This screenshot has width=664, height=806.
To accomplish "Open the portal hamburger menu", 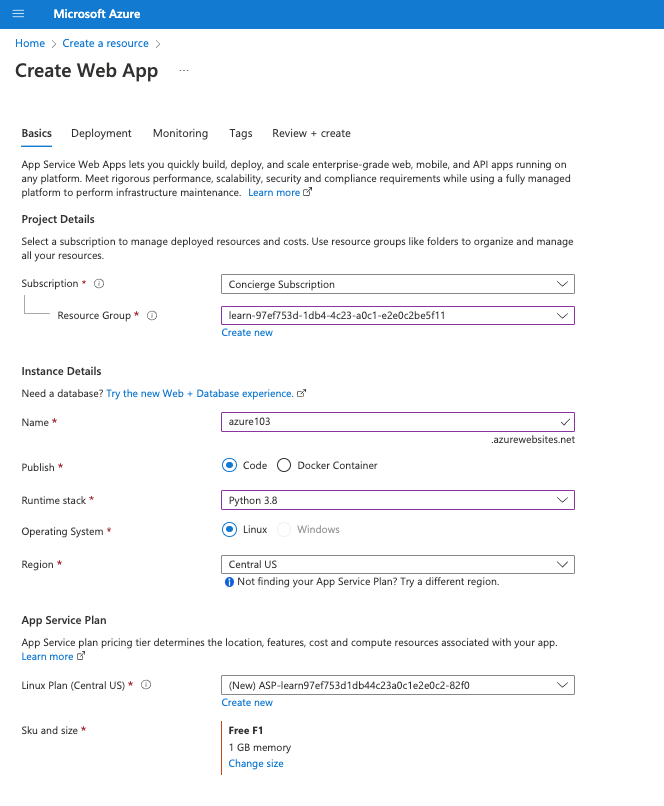I will point(17,13).
